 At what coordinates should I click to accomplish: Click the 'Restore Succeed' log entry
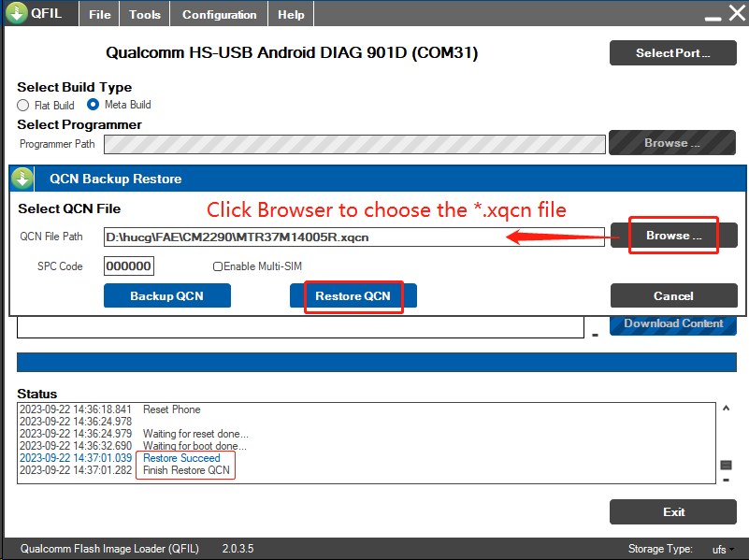pyautogui.click(x=181, y=458)
